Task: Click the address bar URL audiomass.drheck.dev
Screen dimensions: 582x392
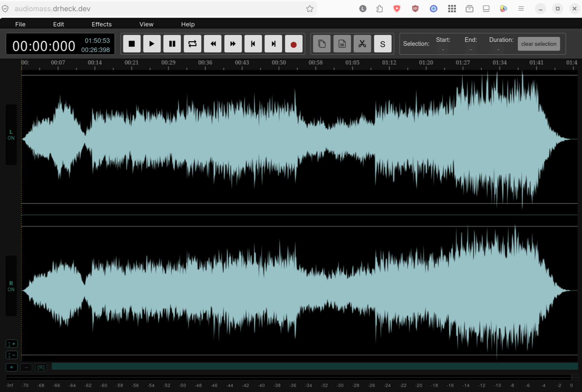Action: click(x=52, y=9)
